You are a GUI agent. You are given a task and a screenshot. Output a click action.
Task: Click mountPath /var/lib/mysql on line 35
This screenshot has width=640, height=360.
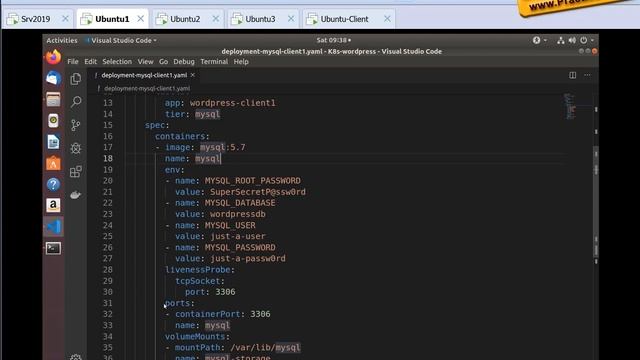[x=238, y=347]
